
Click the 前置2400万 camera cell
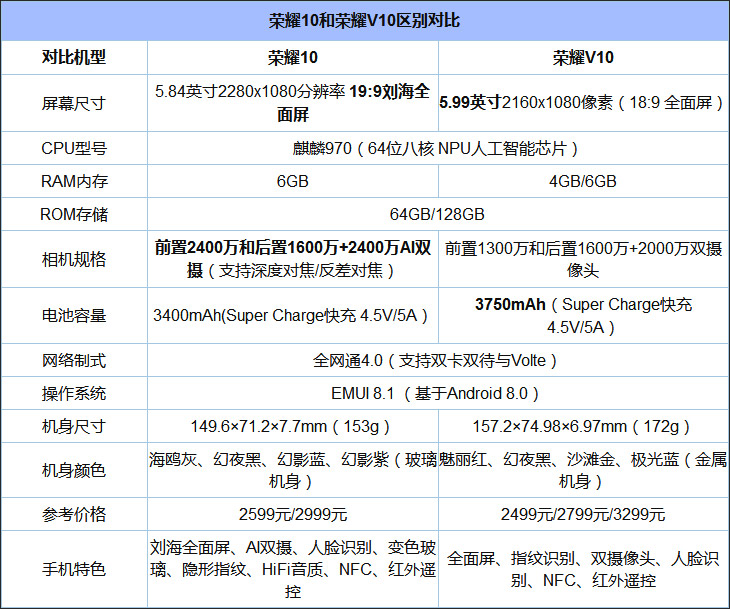click(293, 259)
